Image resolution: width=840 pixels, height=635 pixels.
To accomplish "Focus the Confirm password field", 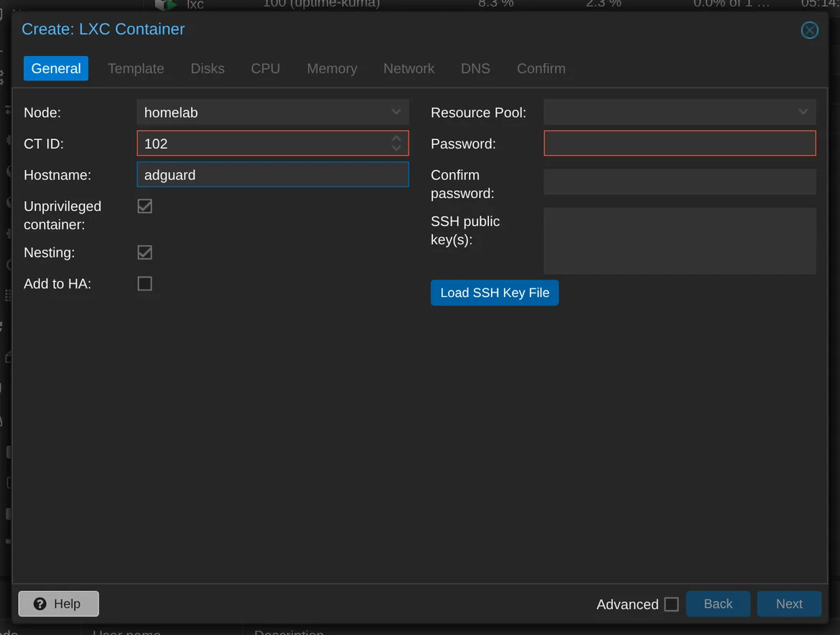I will point(679,182).
